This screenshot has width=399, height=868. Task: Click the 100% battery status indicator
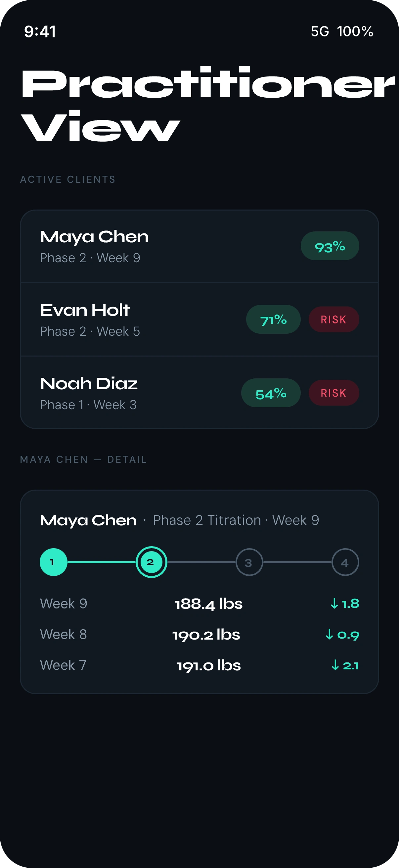(x=355, y=32)
